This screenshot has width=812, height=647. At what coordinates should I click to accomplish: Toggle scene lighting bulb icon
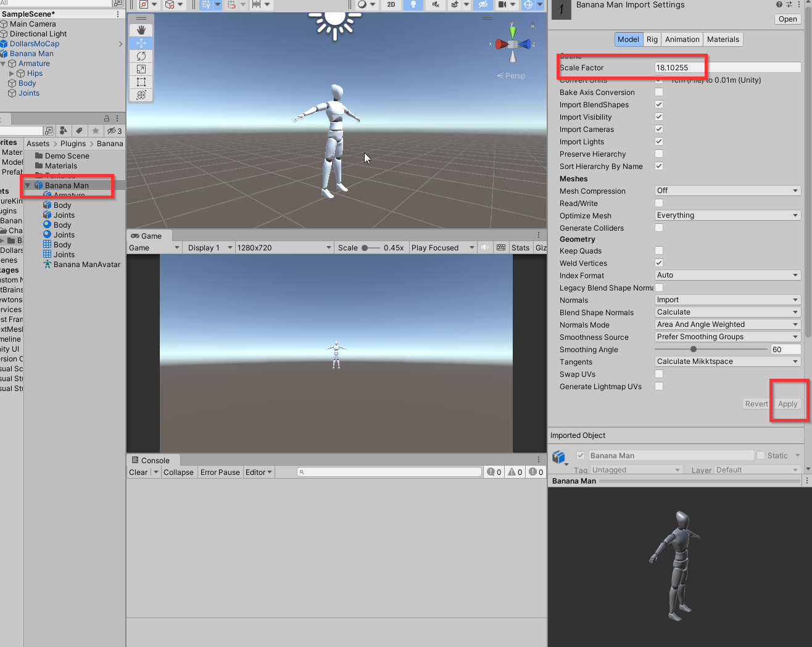point(413,4)
